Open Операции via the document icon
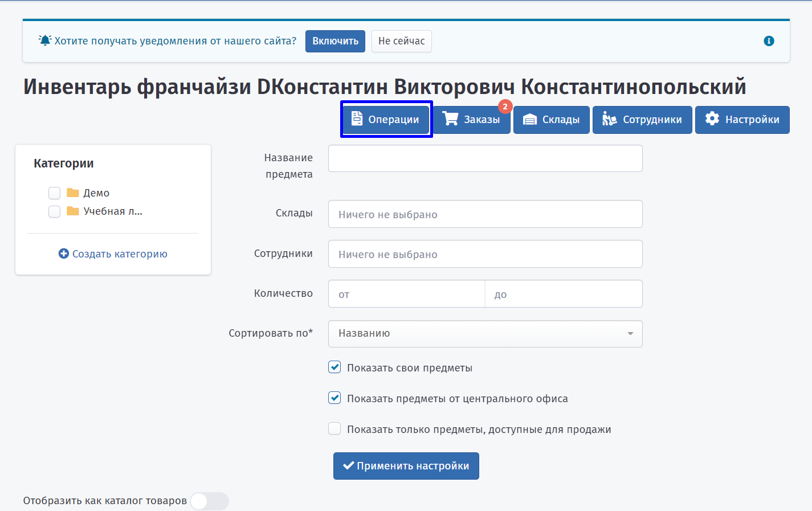Screen dimensions: 812x511 click(x=357, y=118)
